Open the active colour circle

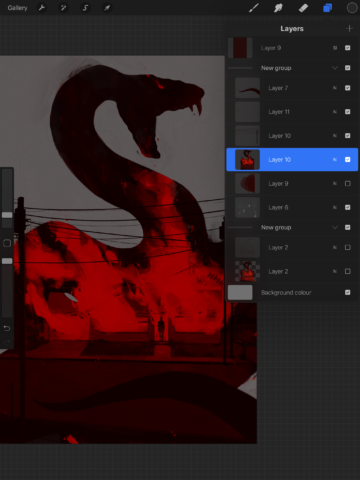[352, 8]
